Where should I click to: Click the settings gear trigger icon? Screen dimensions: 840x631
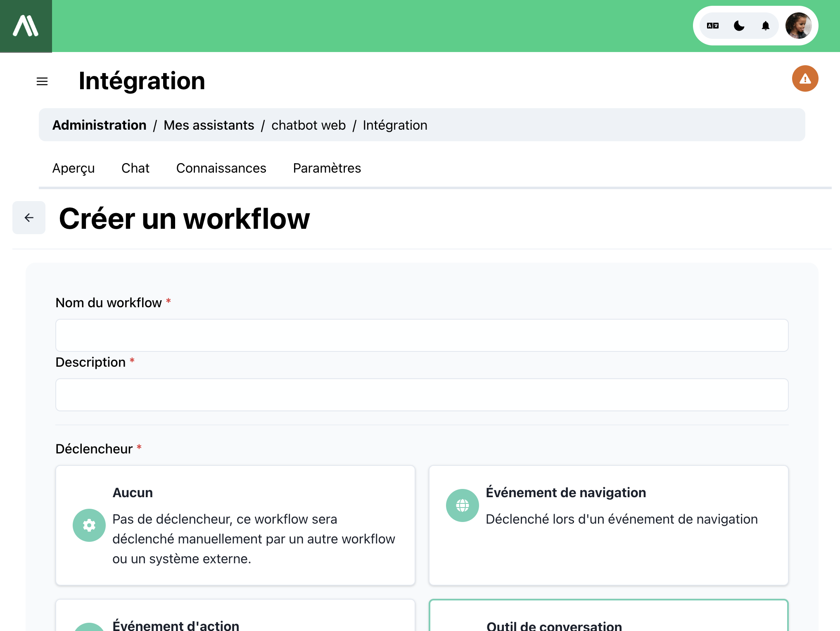[89, 525]
